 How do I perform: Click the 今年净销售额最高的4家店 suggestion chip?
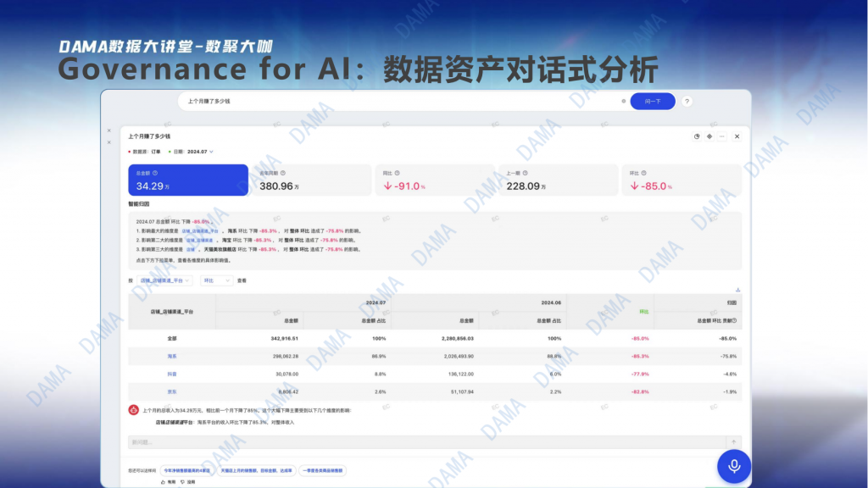187,471
